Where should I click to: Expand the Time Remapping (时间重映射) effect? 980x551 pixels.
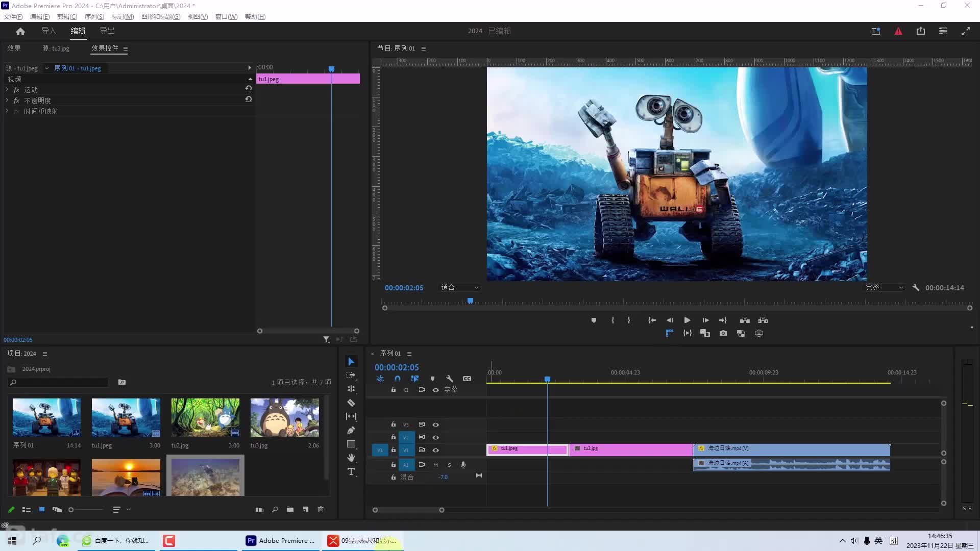tap(7, 111)
